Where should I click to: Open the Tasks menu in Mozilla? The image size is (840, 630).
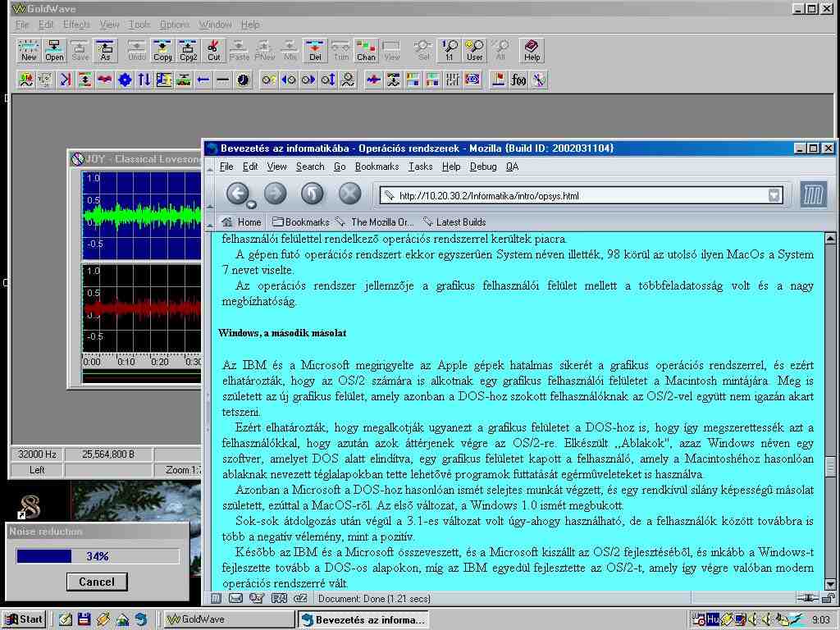pos(420,167)
